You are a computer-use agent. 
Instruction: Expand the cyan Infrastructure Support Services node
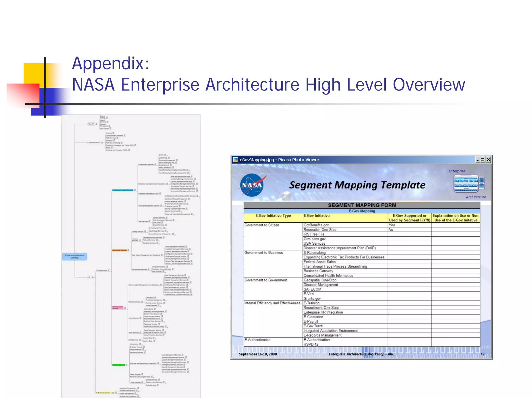point(123,190)
